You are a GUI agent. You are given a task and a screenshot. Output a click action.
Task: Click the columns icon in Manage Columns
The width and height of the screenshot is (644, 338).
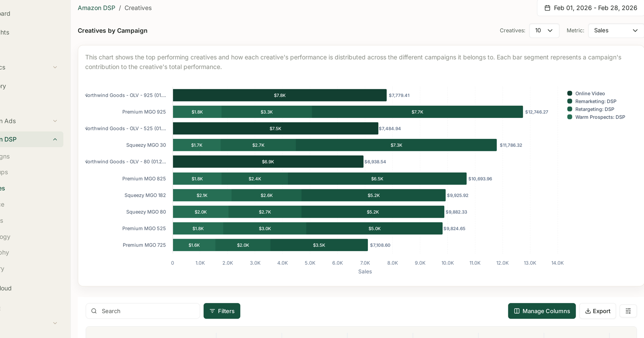pos(517,311)
